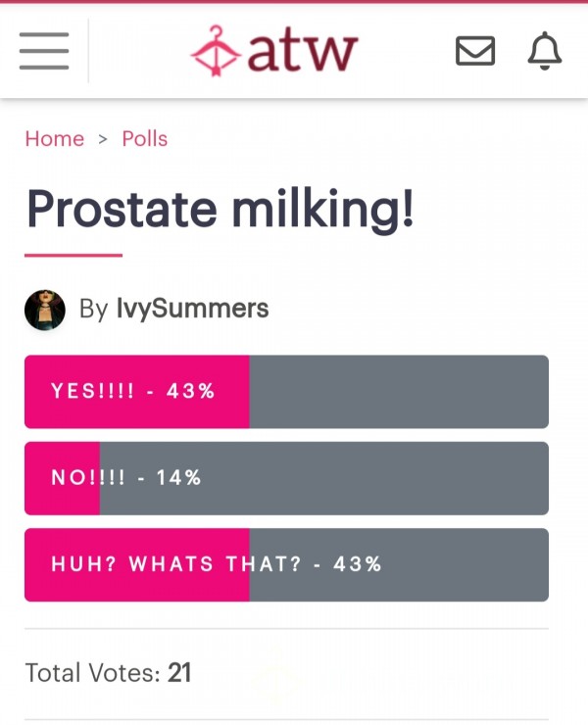Click the grey unfilled part of the NO bar

[x=324, y=478]
